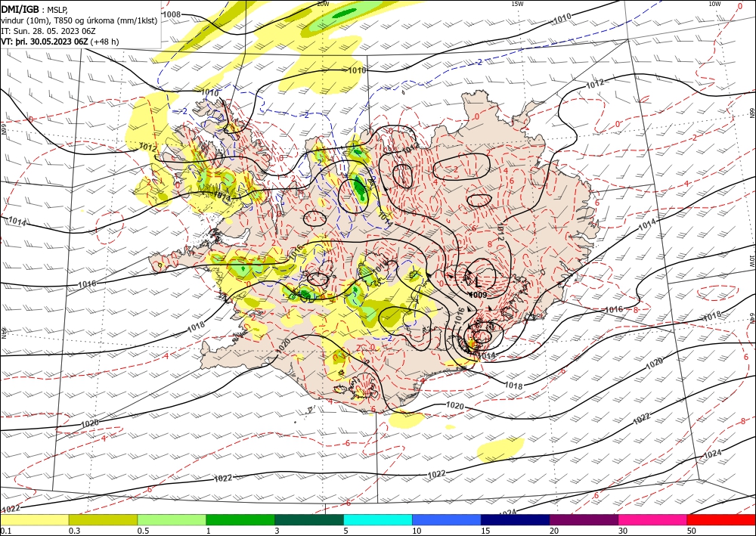Click the green 1–3 mm legend swatch

tap(240, 519)
